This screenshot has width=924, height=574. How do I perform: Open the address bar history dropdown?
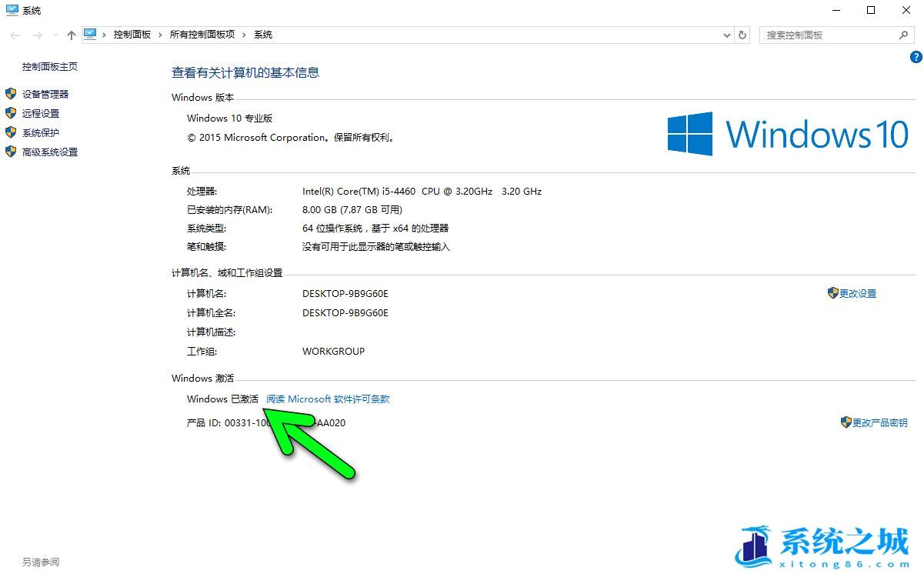pos(727,35)
